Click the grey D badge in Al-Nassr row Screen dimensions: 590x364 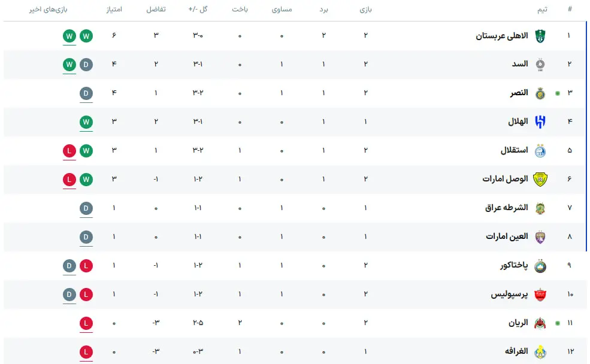coord(86,93)
